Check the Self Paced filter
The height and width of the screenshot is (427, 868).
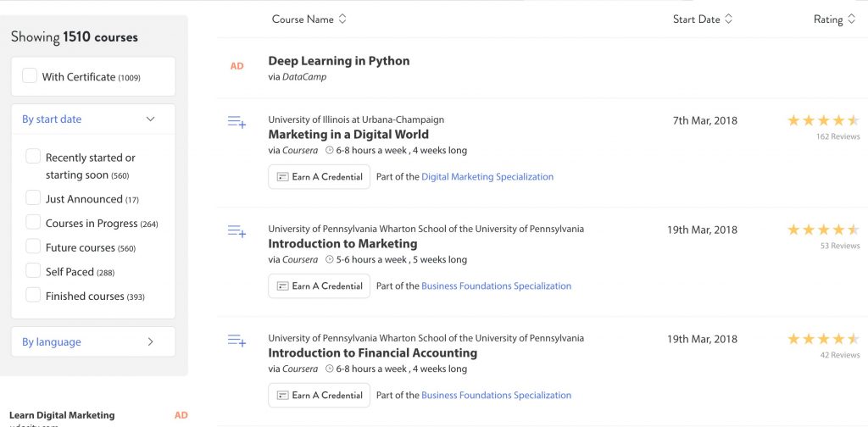pos(33,271)
